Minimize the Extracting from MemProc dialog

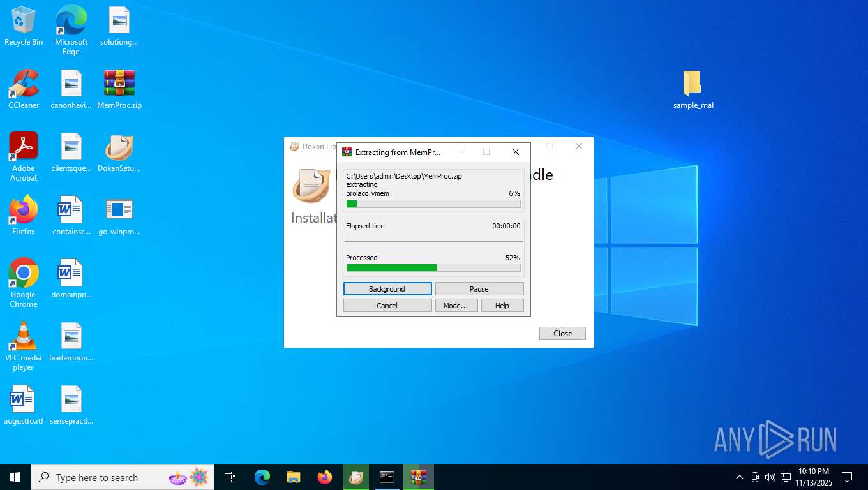(457, 152)
